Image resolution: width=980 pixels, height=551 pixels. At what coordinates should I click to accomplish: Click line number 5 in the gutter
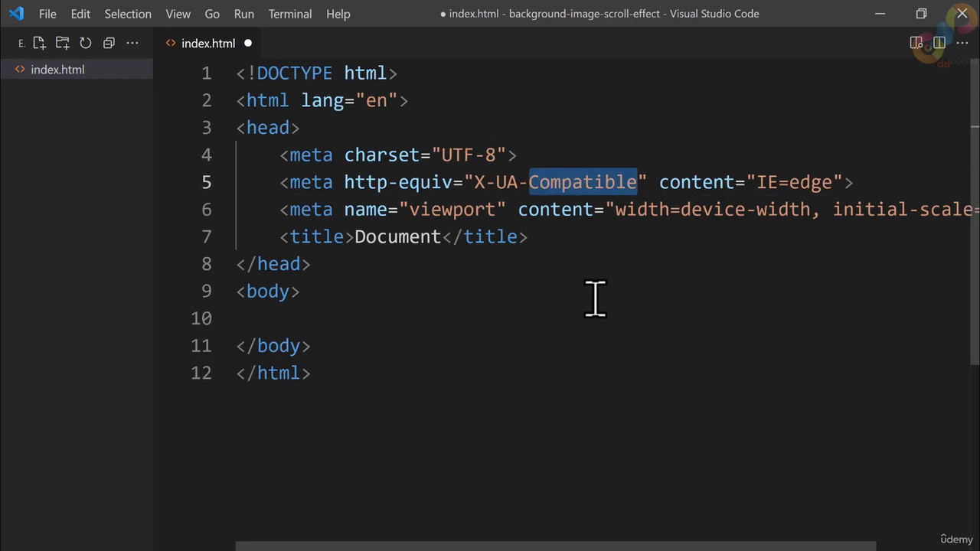(207, 182)
